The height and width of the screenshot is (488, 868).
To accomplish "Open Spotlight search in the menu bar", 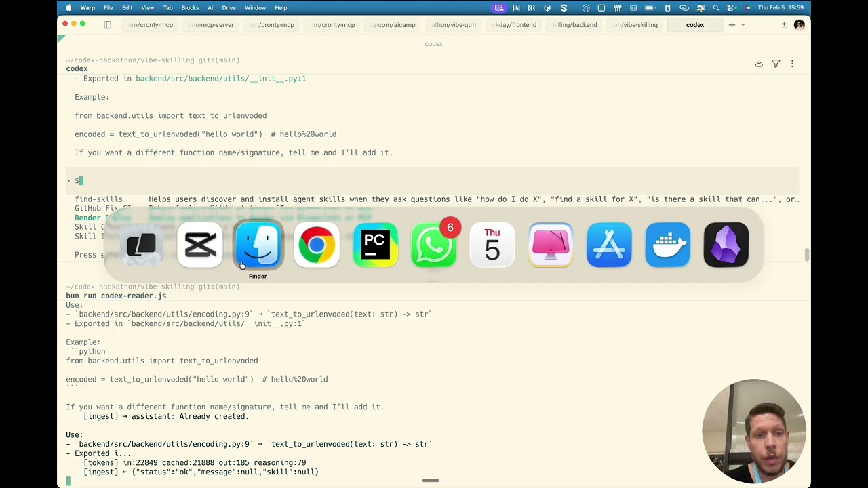I will (715, 8).
